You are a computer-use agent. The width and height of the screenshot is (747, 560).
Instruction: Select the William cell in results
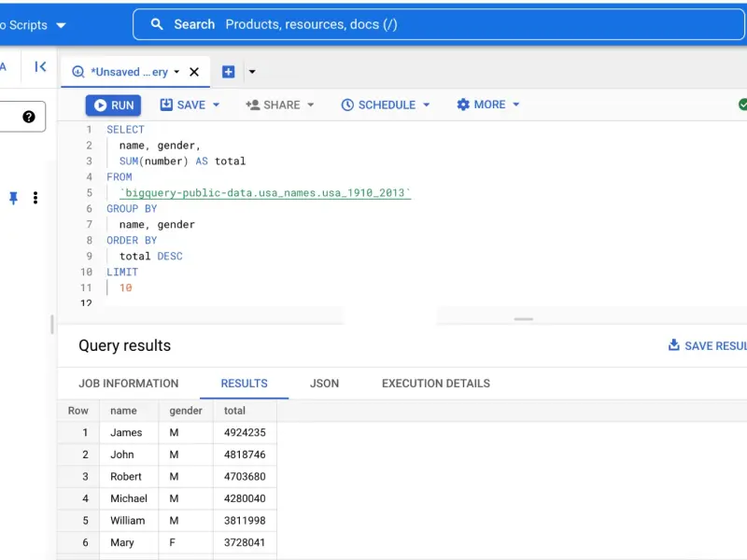coord(128,521)
